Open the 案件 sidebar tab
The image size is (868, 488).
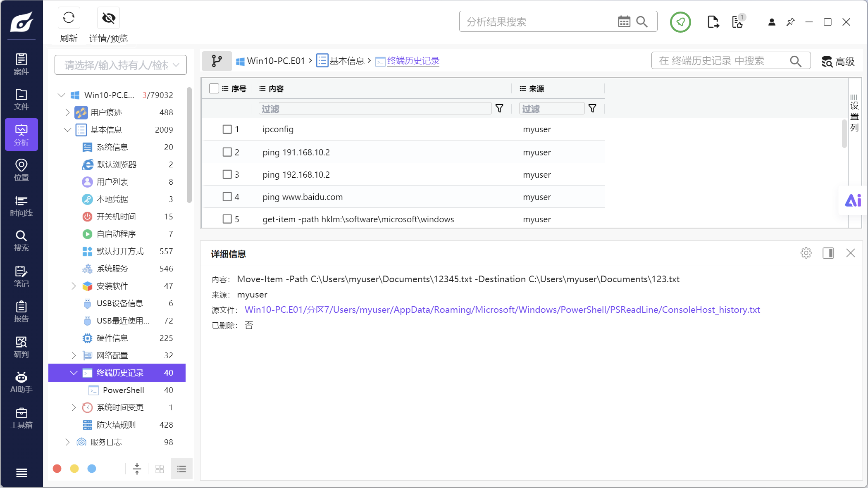click(21, 64)
